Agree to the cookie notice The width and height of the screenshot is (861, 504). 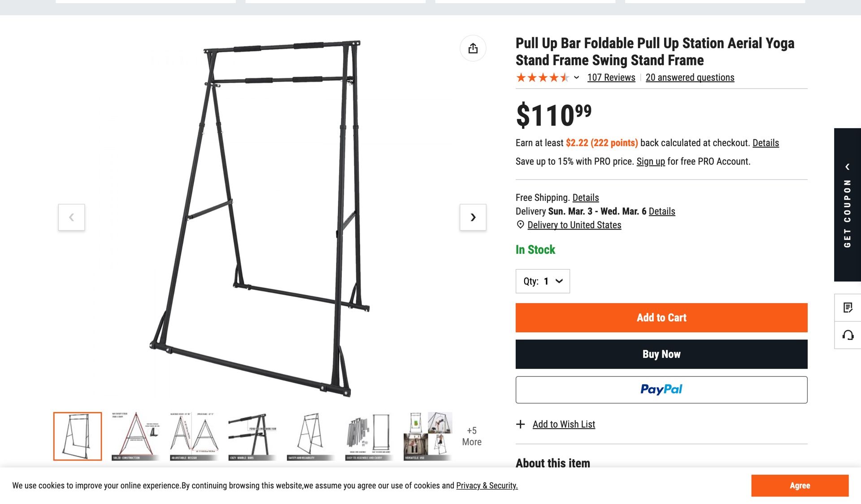tap(800, 486)
